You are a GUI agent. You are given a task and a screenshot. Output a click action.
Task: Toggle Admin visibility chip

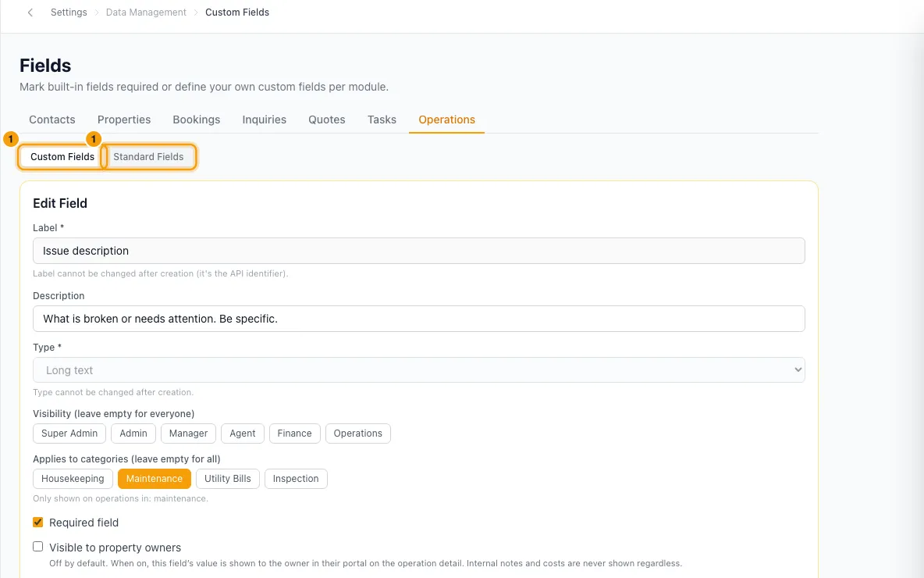tap(133, 433)
